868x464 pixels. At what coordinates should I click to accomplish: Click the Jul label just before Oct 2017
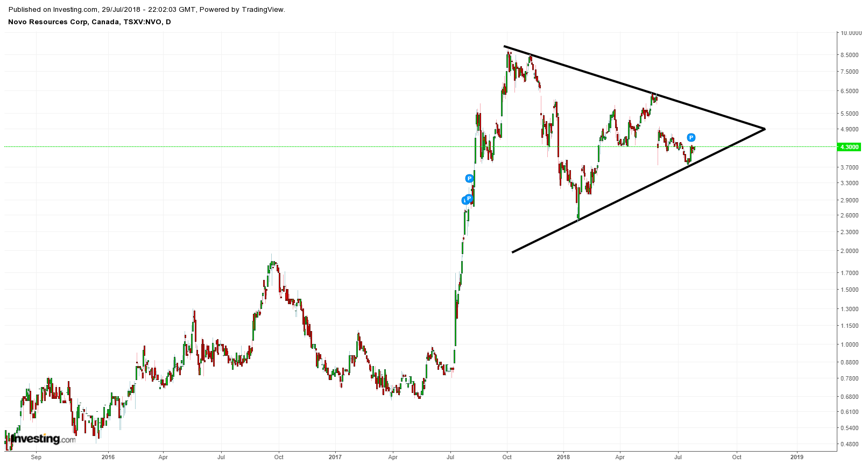tap(450, 458)
